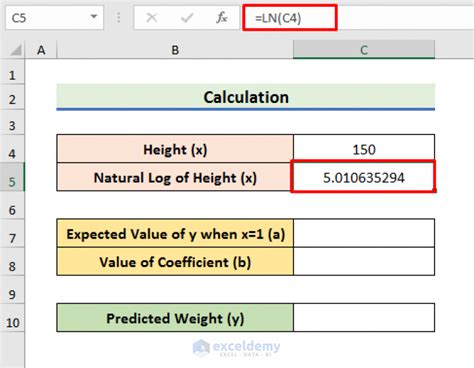Select empty cell beside Value of Coefficient

[364, 261]
